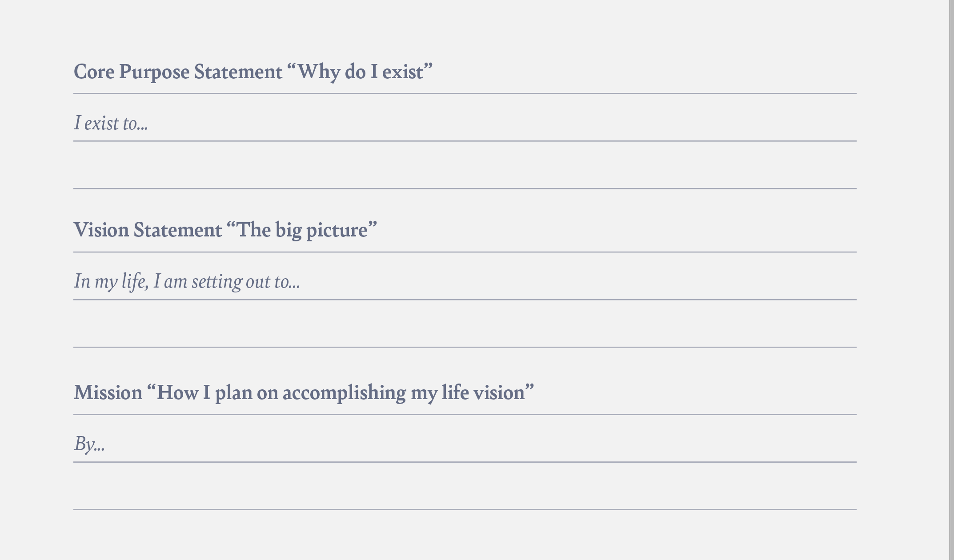This screenshot has height=560, width=954.
Task: Click the word "Statement" in the Core Purpose heading
Action: [x=238, y=72]
